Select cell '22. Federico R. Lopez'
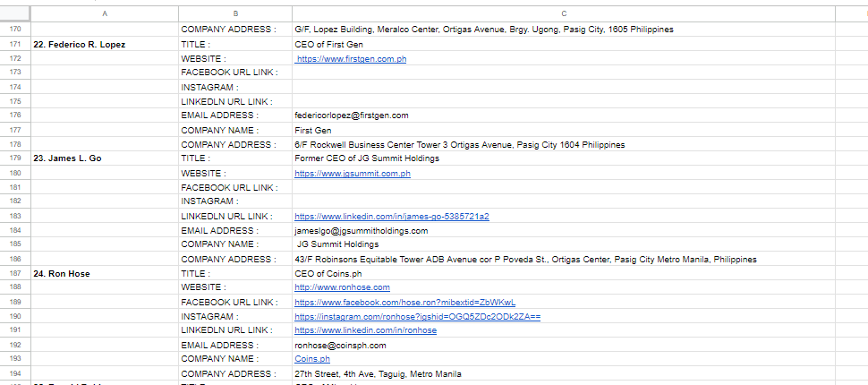Viewport: 868px width, 385px height. coord(105,44)
